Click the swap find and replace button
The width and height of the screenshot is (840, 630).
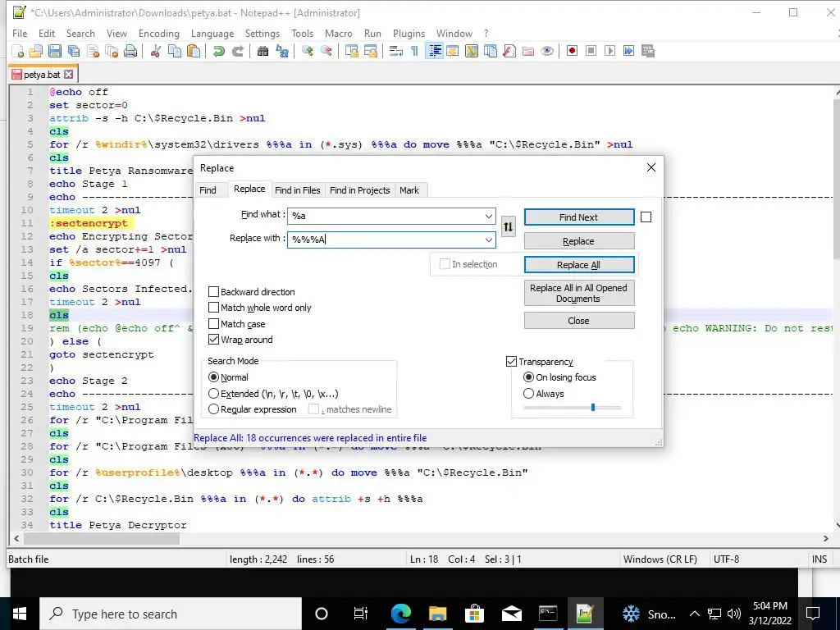coord(508,227)
